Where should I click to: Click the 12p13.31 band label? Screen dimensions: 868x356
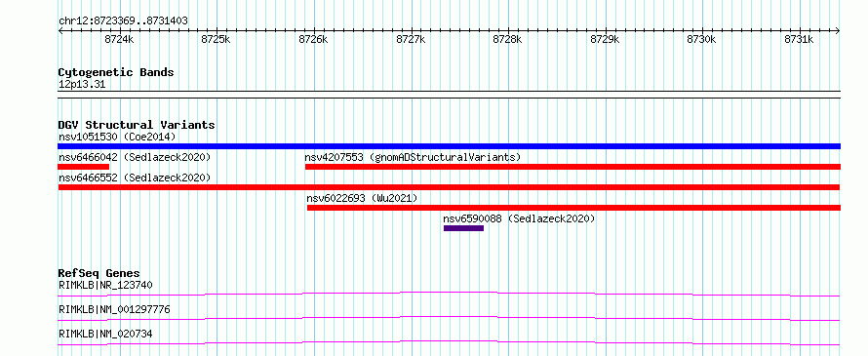(82, 85)
